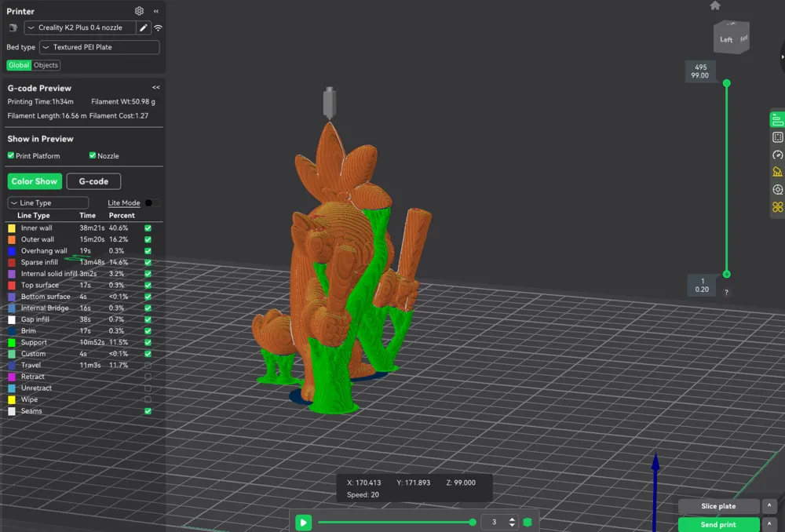The width and height of the screenshot is (785, 532).
Task: Open the printer settings gear icon
Action: pos(139,11)
